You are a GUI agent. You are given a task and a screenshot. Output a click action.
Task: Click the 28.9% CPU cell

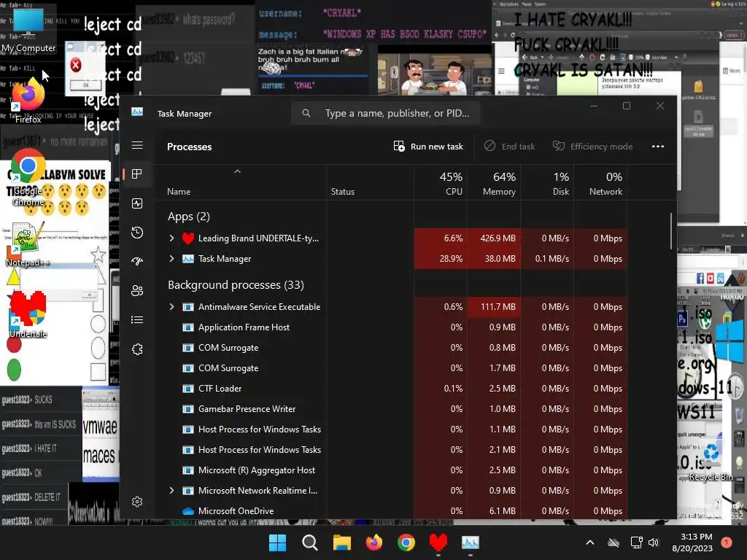point(441,259)
